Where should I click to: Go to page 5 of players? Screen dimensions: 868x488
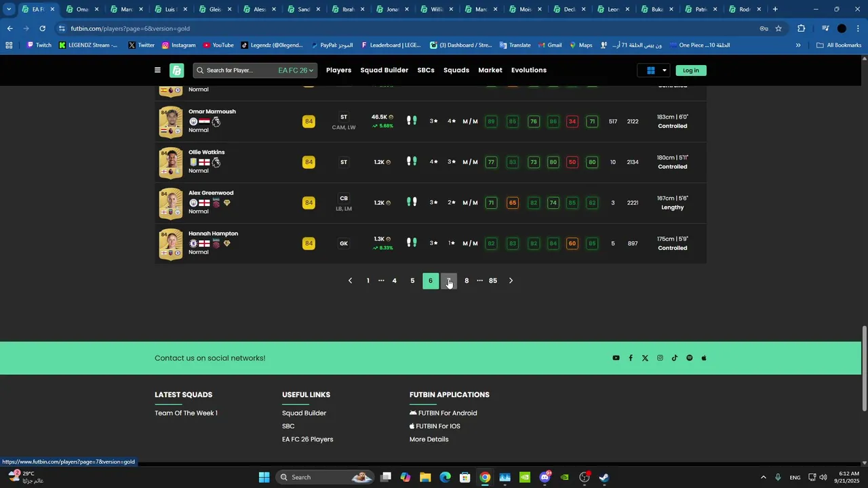coord(412,281)
